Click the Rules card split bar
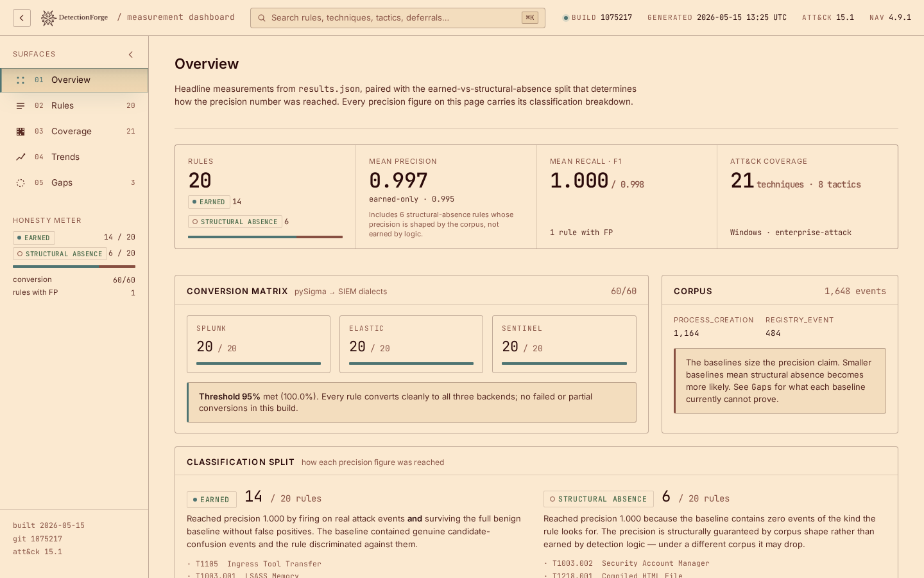Screen dimensions: 924x578 tap(265, 237)
